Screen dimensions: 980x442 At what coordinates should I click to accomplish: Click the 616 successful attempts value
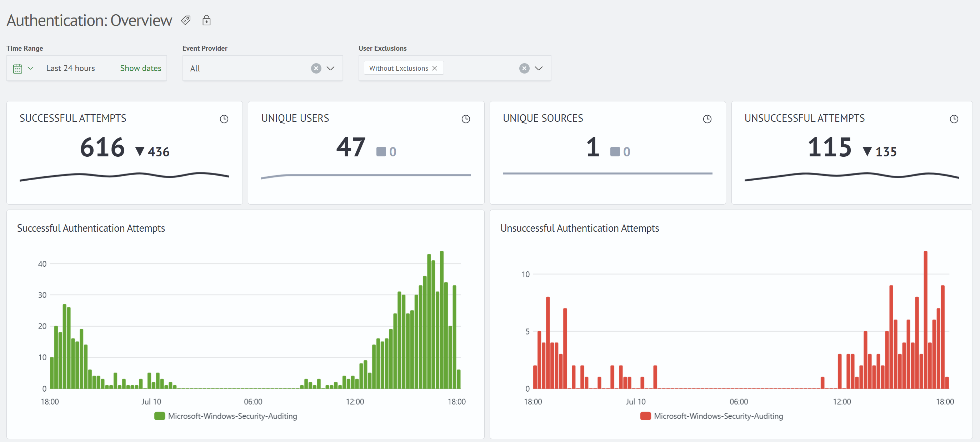coord(102,147)
